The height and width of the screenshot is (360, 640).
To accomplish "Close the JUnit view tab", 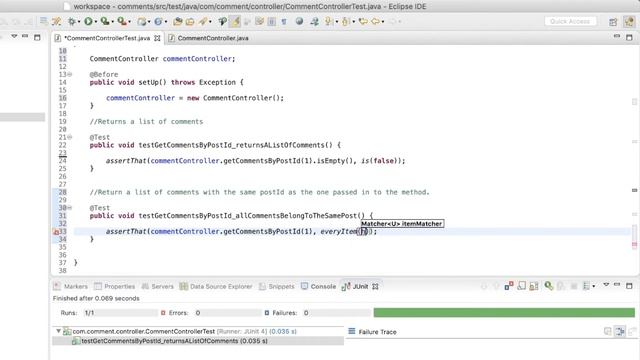I will coord(375,287).
